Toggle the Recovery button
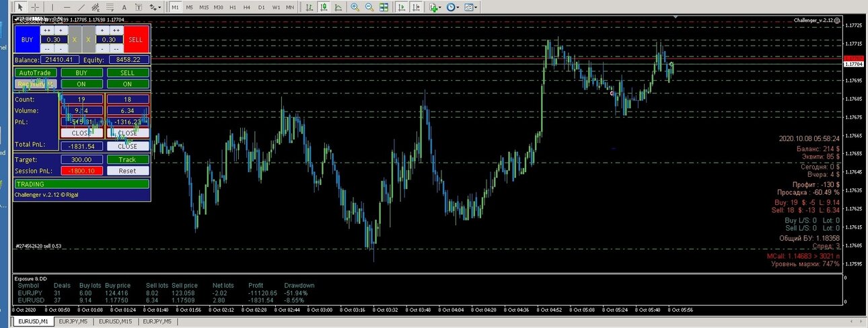The height and width of the screenshot is (328, 868). tap(35, 84)
